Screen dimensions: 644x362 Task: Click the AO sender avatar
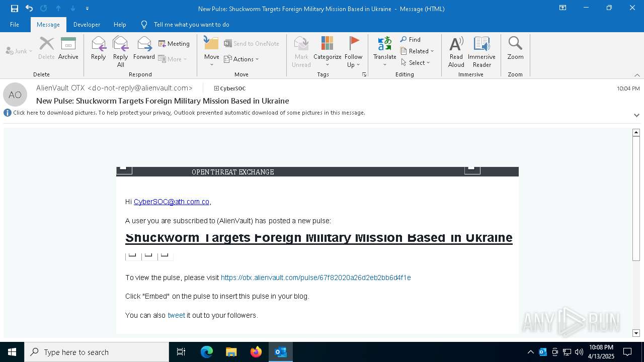(15, 95)
